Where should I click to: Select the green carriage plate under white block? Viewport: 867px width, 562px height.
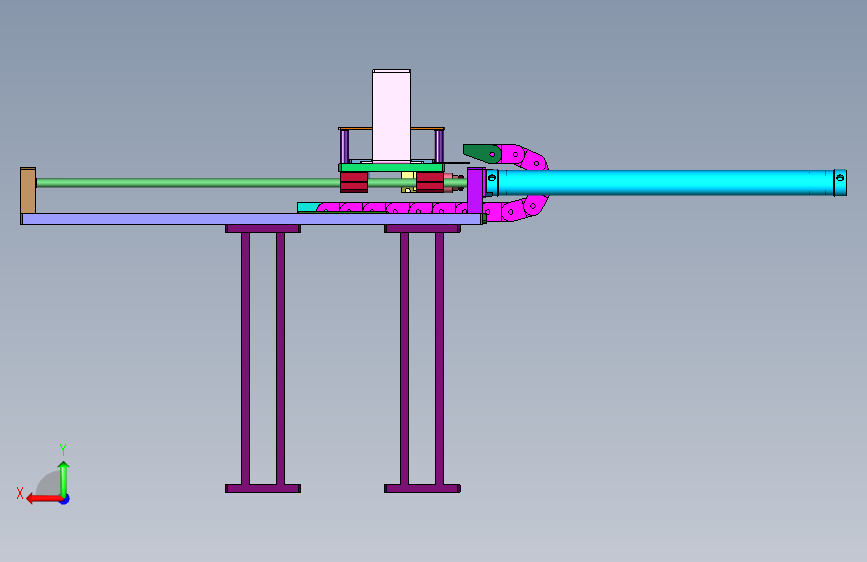(x=391, y=168)
